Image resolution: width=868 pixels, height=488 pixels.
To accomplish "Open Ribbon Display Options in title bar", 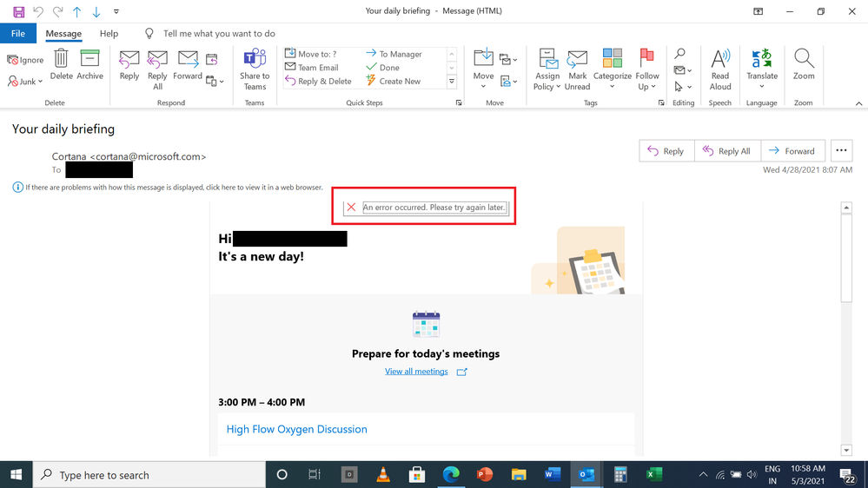I will coord(759,11).
